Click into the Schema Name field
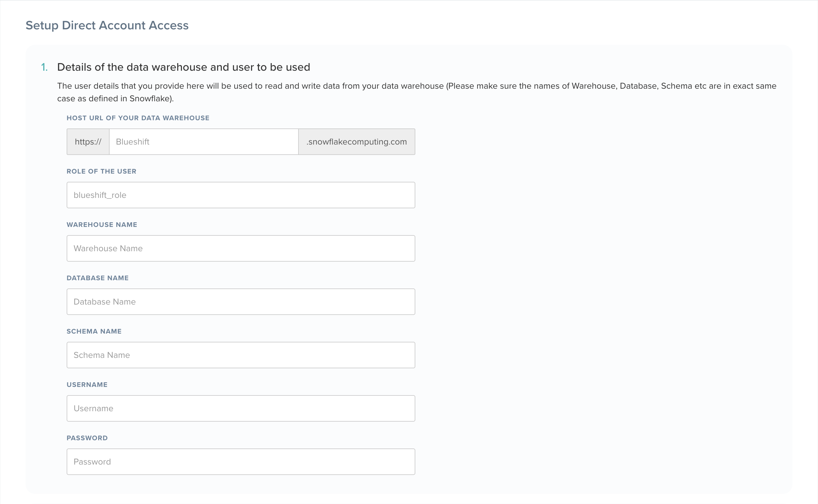Screen dimensions: 818x504 [x=241, y=355]
